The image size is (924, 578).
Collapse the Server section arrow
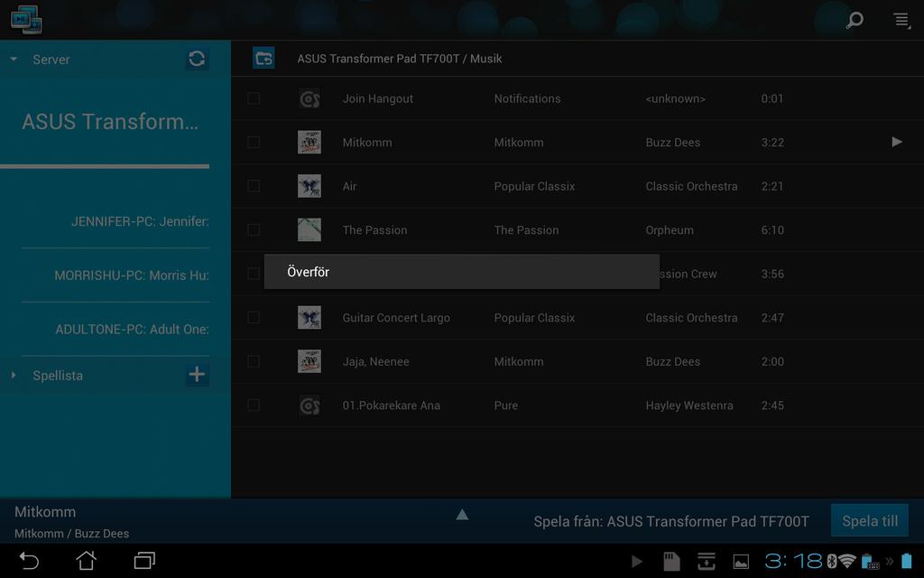[x=14, y=59]
